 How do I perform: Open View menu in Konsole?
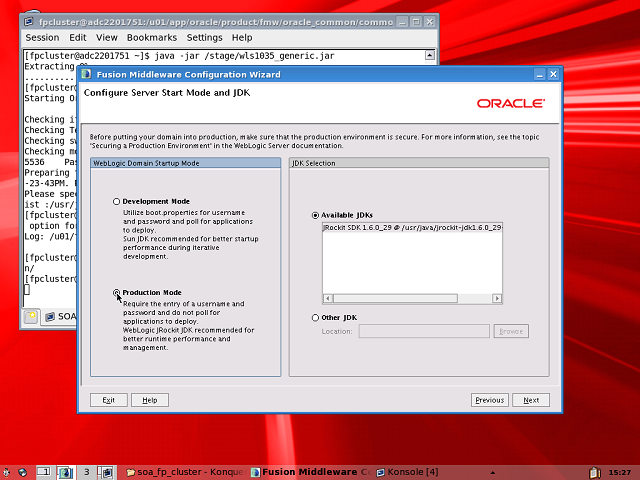(x=107, y=38)
